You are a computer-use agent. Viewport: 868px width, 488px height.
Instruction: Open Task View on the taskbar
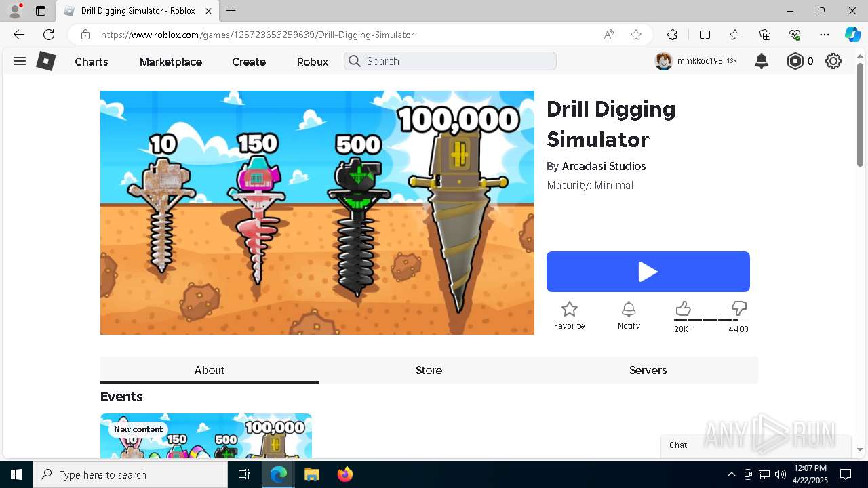(244, 474)
